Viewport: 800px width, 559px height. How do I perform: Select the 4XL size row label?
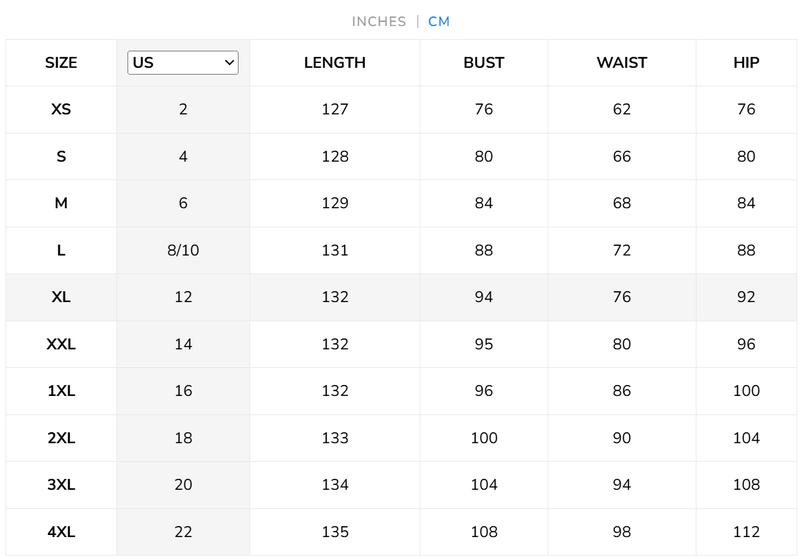pyautogui.click(x=61, y=532)
